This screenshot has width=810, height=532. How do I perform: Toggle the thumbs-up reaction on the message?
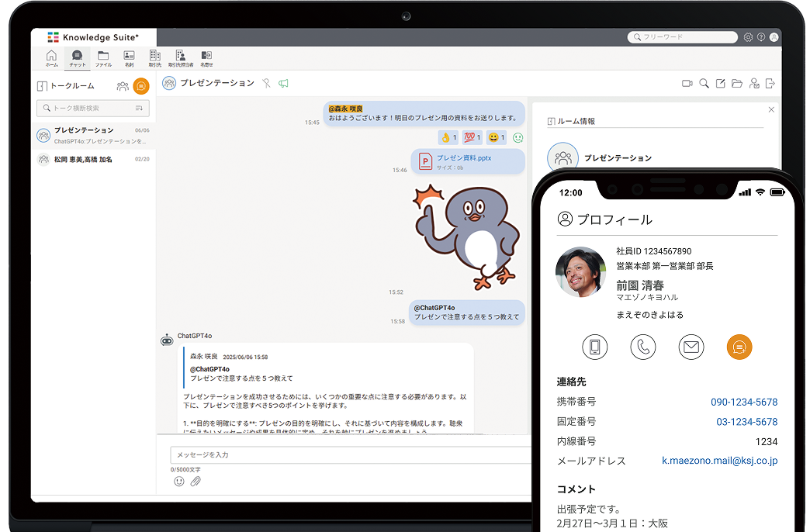pos(448,138)
